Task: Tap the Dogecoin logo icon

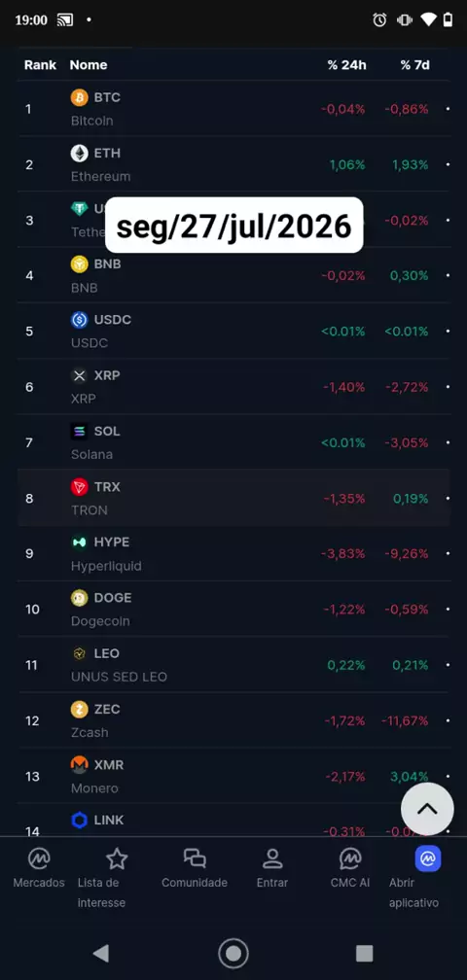Action: pyautogui.click(x=80, y=598)
